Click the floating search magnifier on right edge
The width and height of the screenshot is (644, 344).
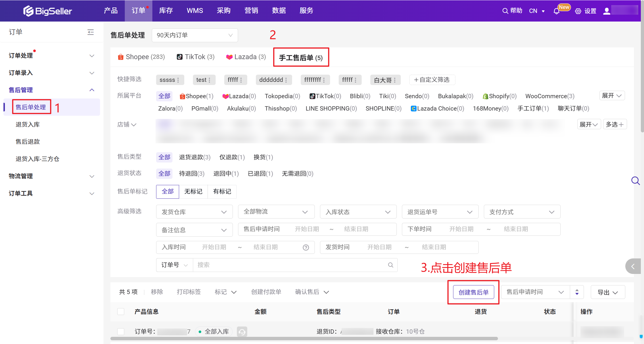(635, 181)
